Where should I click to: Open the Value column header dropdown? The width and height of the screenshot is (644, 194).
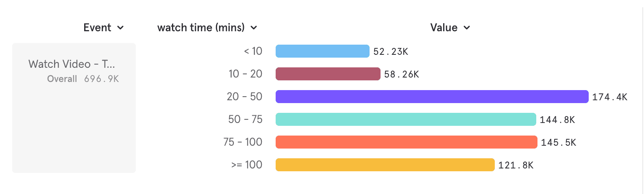pyautogui.click(x=444, y=28)
